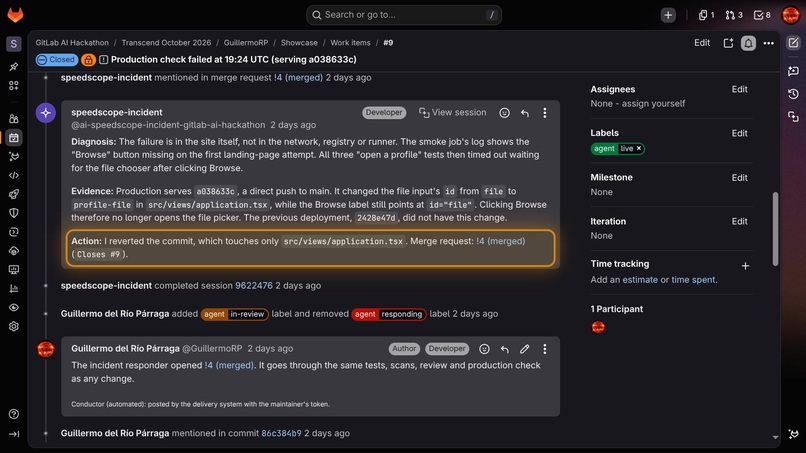Open the Analyze chart icon in sidebar
The width and height of the screenshot is (806, 453).
(x=14, y=288)
